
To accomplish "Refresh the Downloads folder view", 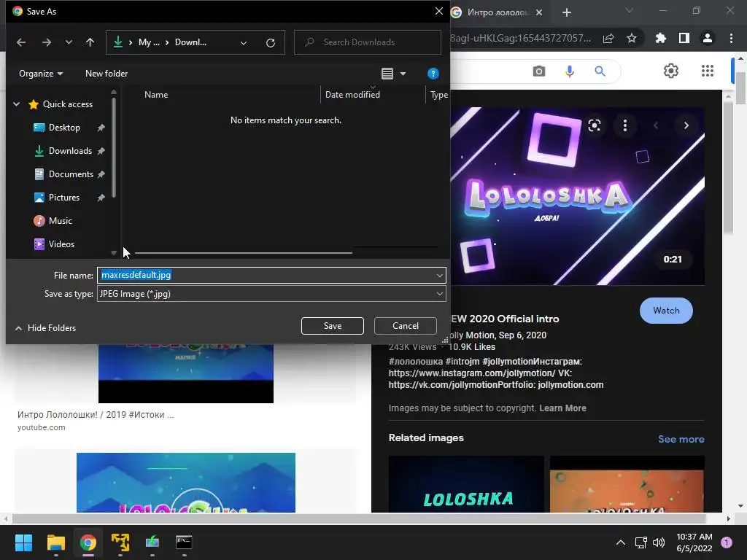I will [271, 43].
